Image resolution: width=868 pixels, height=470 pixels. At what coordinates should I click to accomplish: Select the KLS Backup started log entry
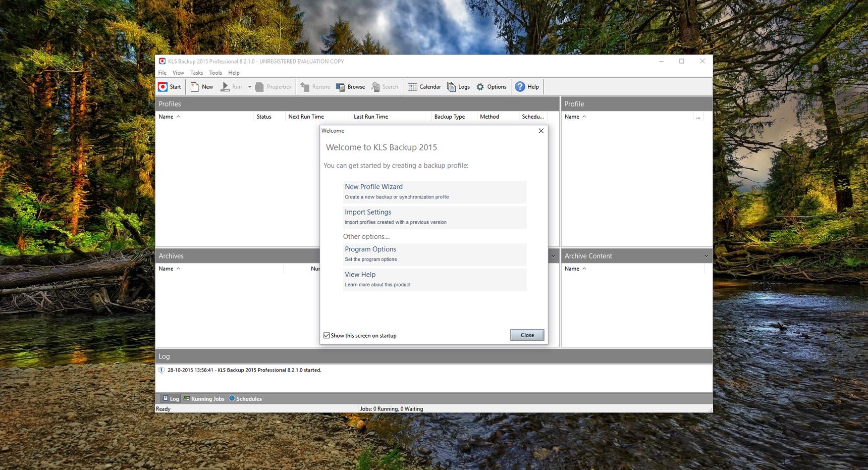(244, 370)
